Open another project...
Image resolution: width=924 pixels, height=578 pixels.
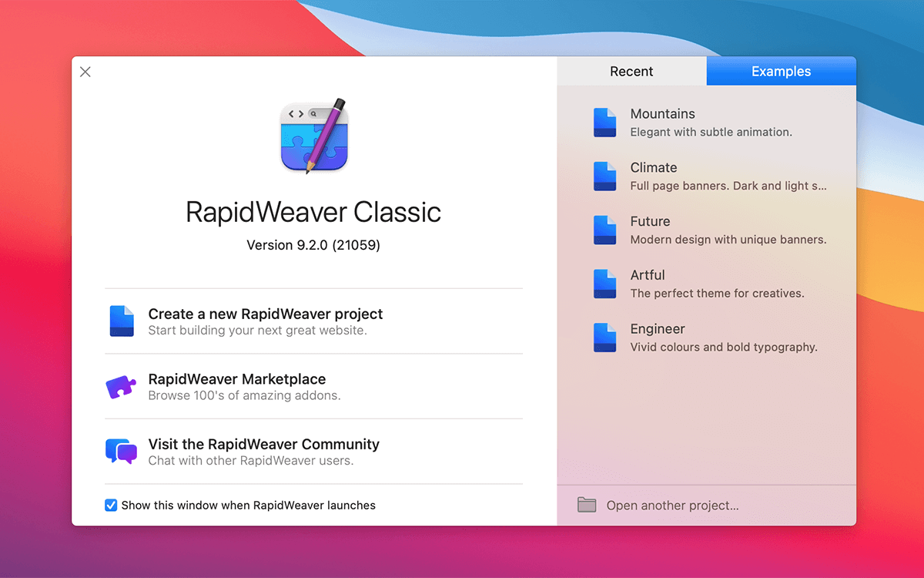pos(672,506)
